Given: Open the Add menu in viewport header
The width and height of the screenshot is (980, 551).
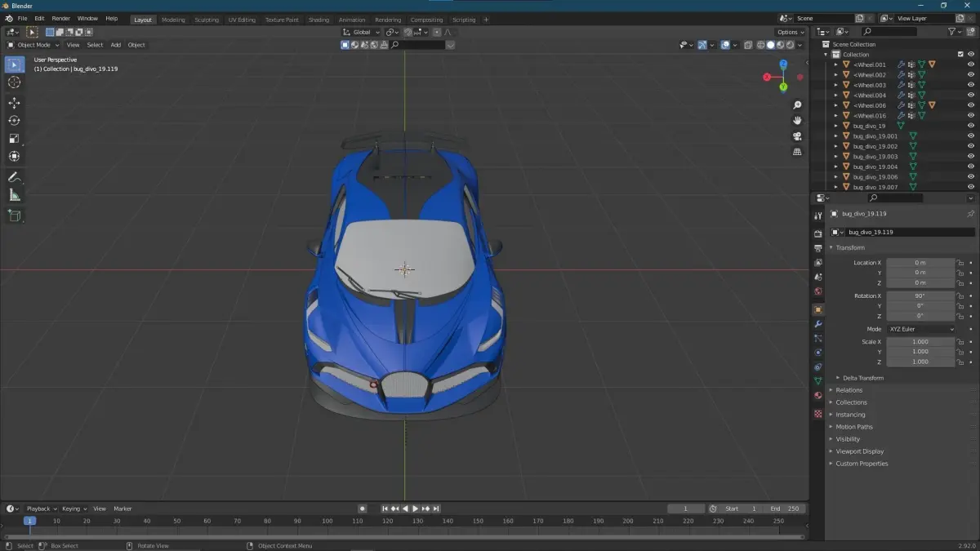Looking at the screenshot, I should [x=116, y=45].
